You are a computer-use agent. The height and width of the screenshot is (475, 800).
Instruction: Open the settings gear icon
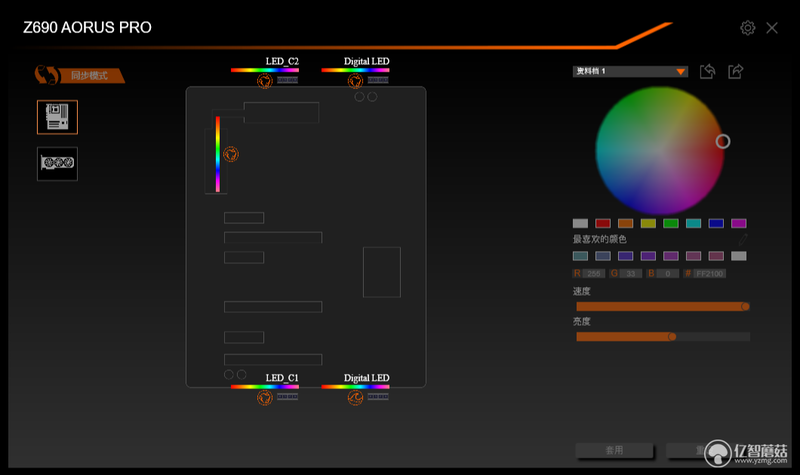pos(747,28)
